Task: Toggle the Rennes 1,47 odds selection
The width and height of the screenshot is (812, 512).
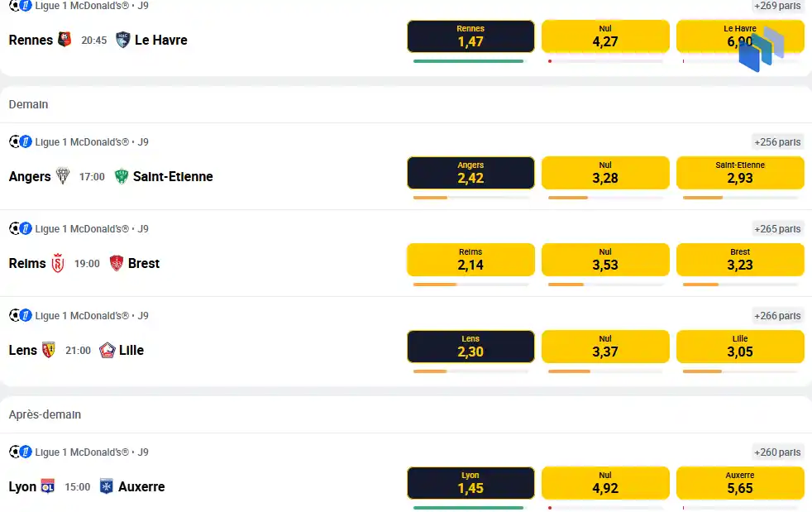Action: click(x=470, y=36)
